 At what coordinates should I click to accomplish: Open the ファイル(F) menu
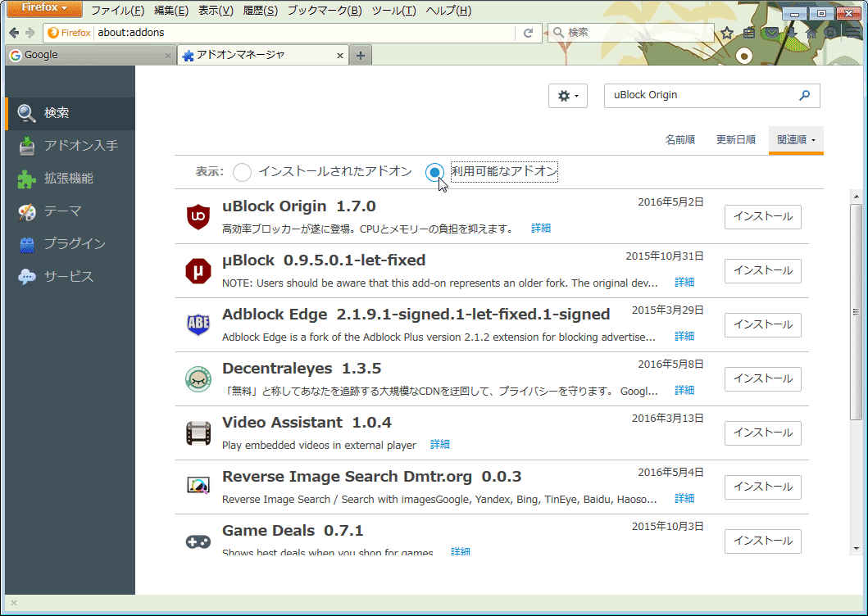[117, 11]
